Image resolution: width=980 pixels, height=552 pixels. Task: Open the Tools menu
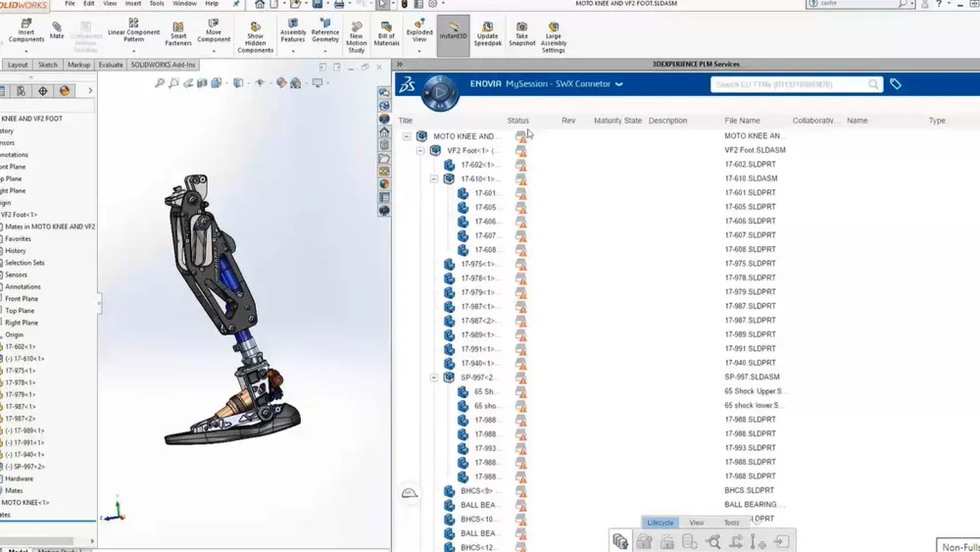[x=157, y=4]
